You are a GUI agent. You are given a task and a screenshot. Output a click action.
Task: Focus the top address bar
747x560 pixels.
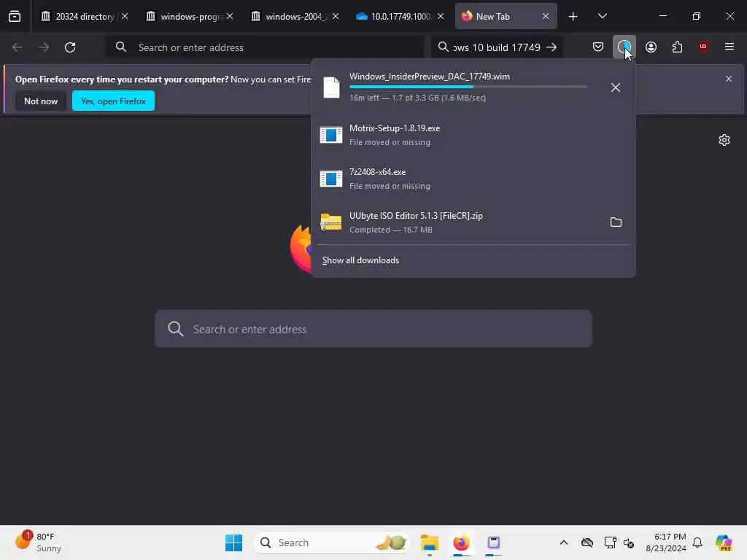pos(265,47)
